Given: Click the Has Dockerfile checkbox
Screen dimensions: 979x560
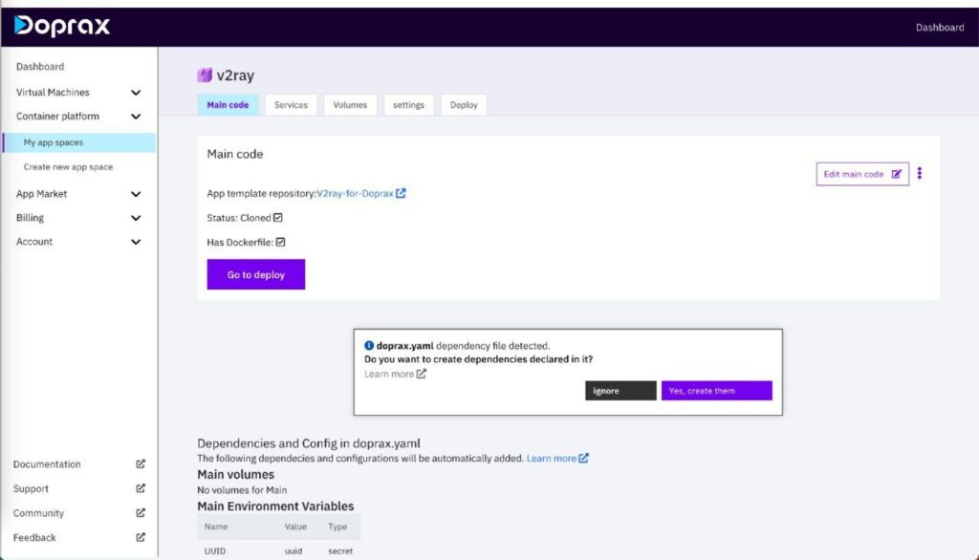Looking at the screenshot, I should coord(280,242).
